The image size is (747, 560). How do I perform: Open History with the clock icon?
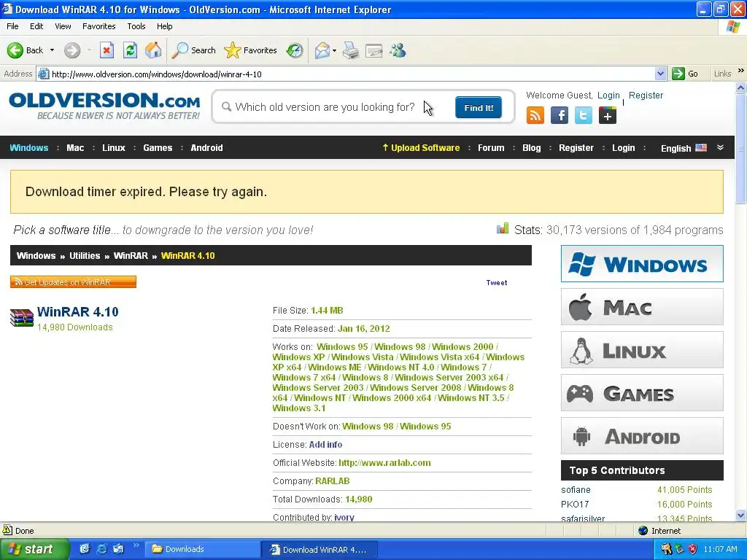pos(295,50)
